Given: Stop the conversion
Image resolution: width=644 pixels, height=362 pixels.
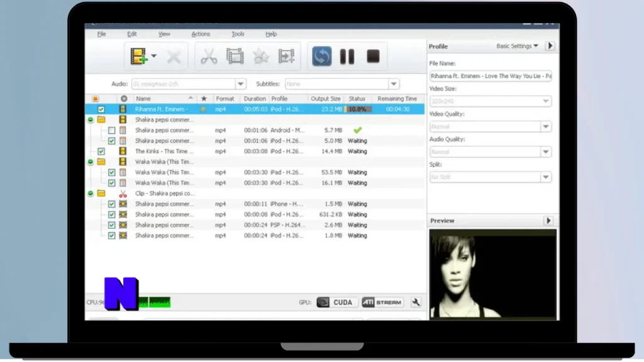Looking at the screenshot, I should click(373, 56).
